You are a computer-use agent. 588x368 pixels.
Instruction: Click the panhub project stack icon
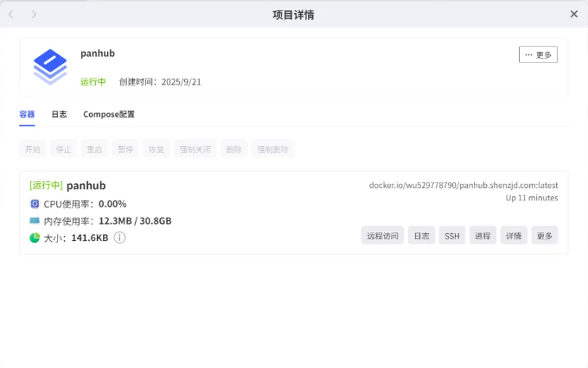50,67
